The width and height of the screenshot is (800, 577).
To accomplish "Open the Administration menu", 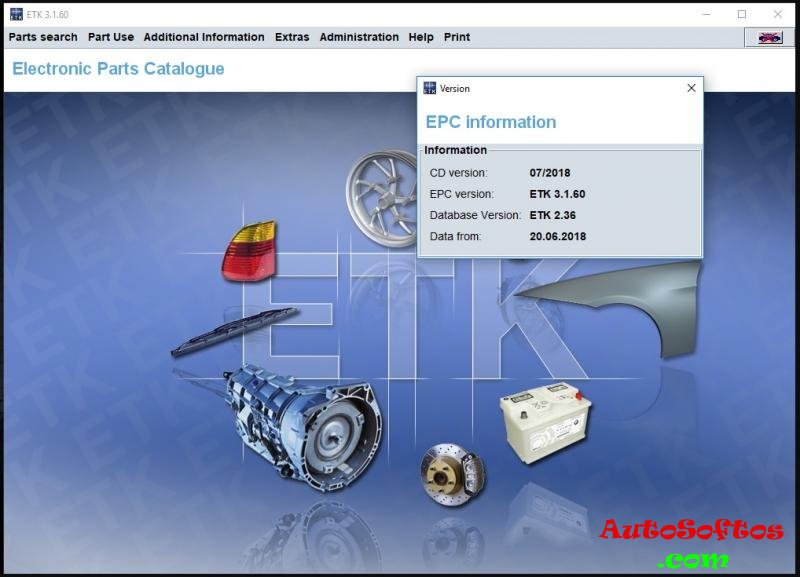I will pyautogui.click(x=359, y=37).
